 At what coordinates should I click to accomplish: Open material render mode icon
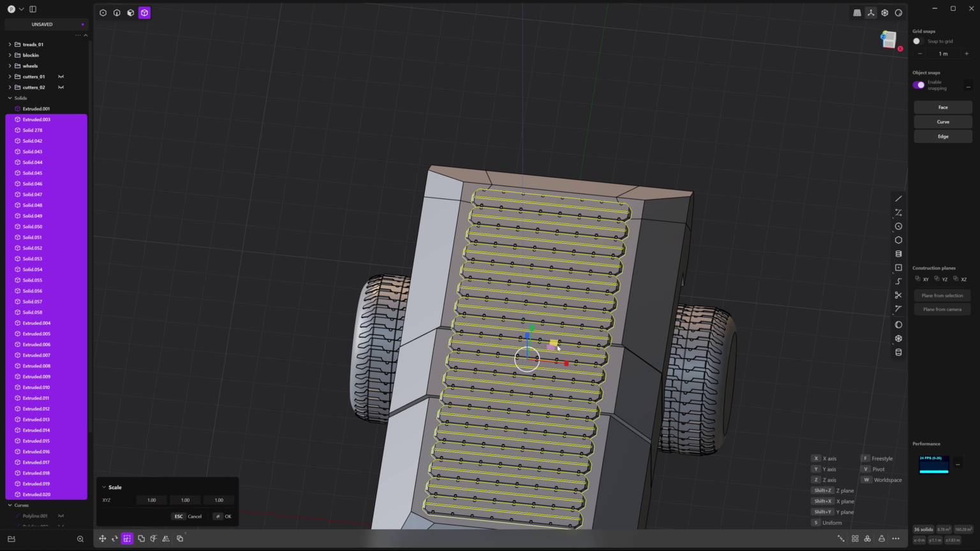tap(899, 13)
